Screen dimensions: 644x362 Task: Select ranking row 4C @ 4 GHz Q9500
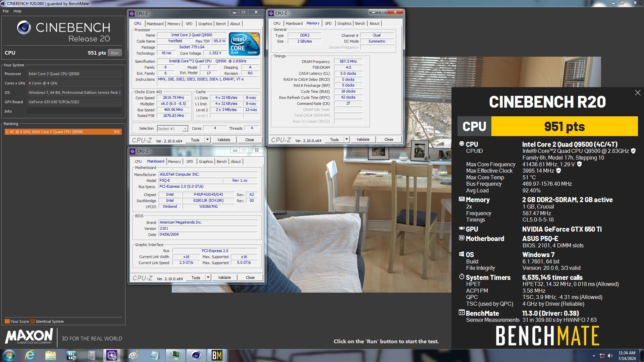[x=63, y=132]
